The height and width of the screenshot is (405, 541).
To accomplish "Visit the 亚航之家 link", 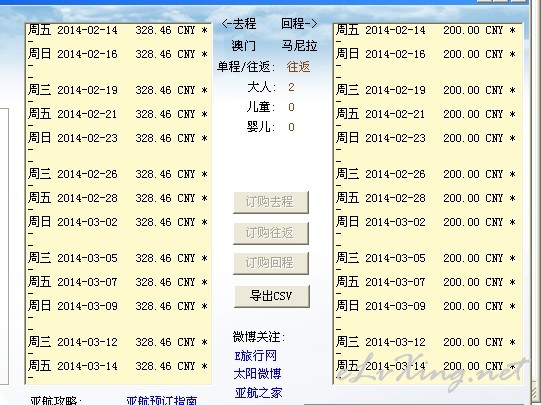I will click(258, 393).
